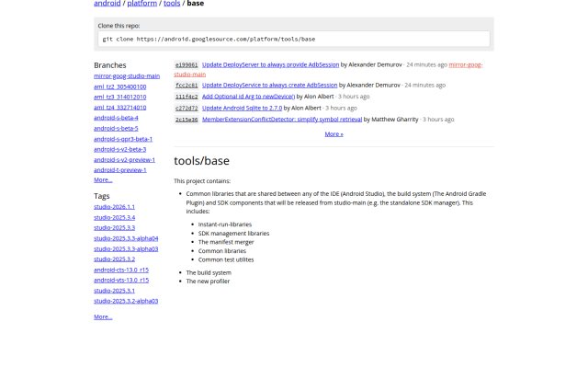
Task: Open commit 'Add Optional id Arg to newDevice()'
Action: [248, 97]
